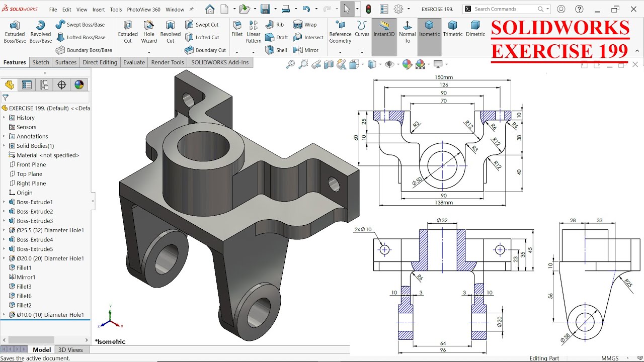Screen dimensions: 644x362
Task: Select the Revolved Cut tool
Action: click(170, 32)
